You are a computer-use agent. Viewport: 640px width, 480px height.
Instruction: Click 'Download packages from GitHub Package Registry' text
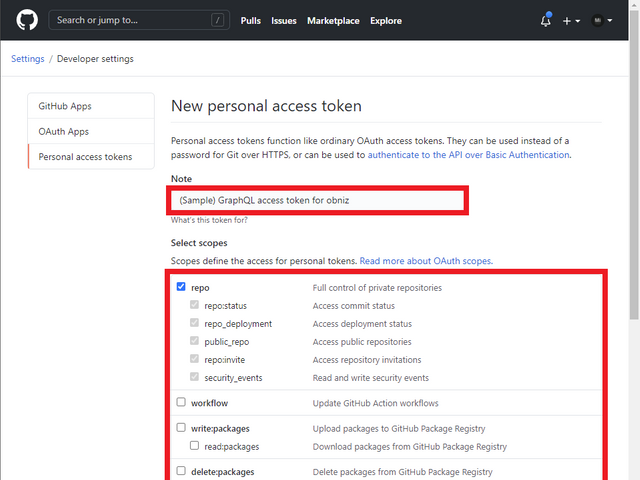tap(410, 447)
